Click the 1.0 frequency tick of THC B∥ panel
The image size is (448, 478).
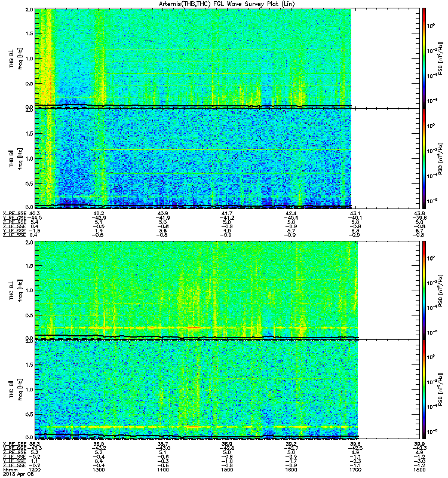click(x=29, y=390)
